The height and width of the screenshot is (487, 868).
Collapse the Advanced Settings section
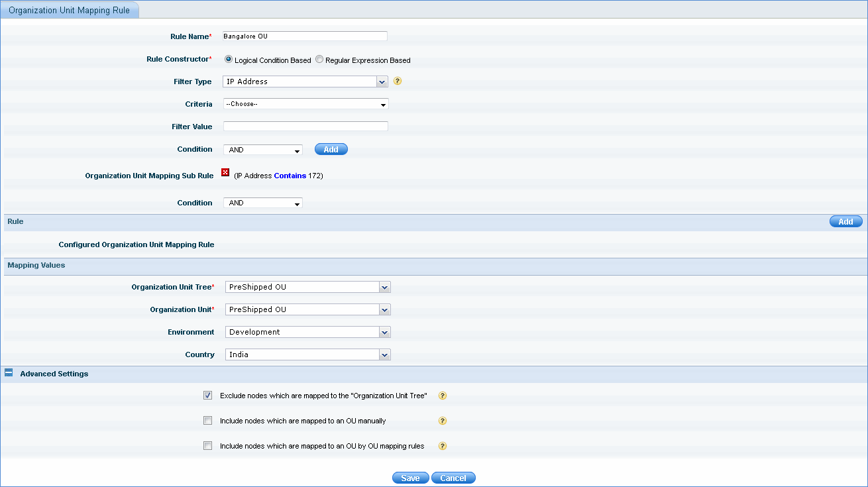(9, 373)
